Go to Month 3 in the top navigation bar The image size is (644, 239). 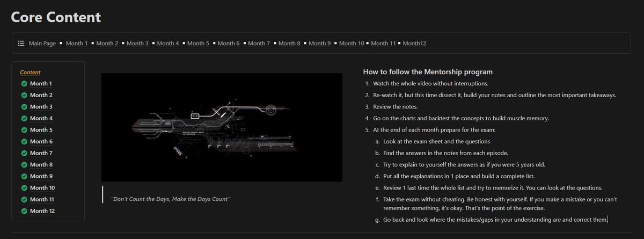click(137, 44)
